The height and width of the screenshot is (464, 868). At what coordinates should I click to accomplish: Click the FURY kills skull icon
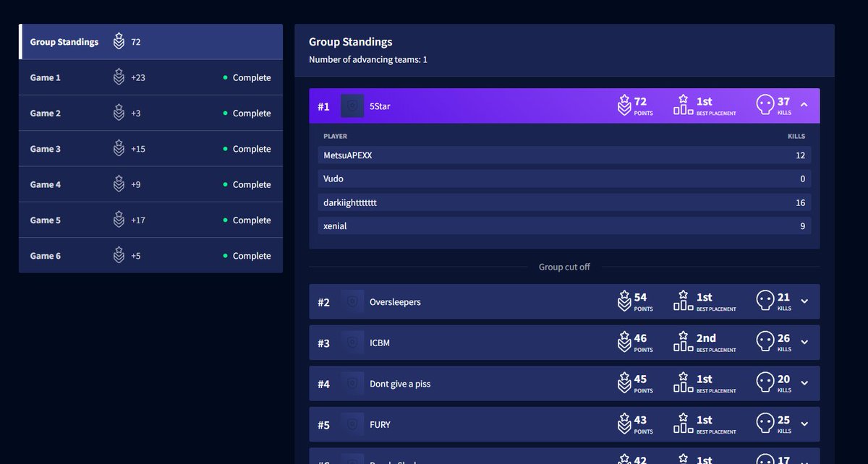(x=765, y=424)
